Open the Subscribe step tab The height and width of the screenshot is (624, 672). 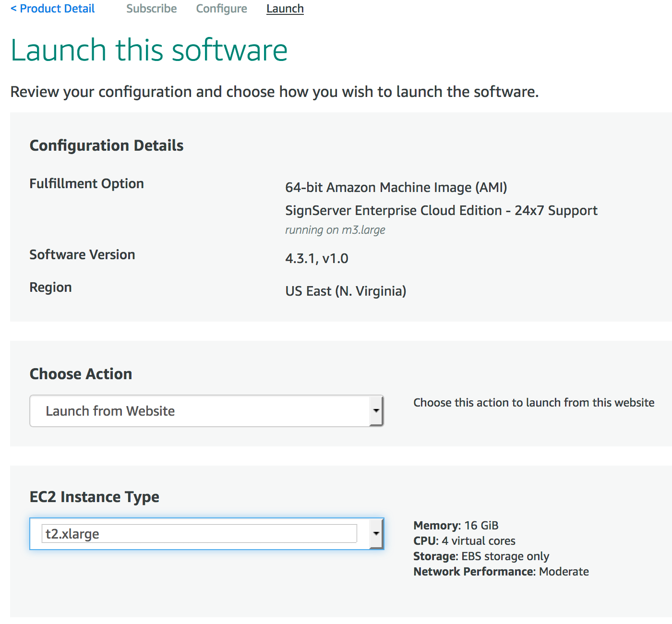[151, 9]
